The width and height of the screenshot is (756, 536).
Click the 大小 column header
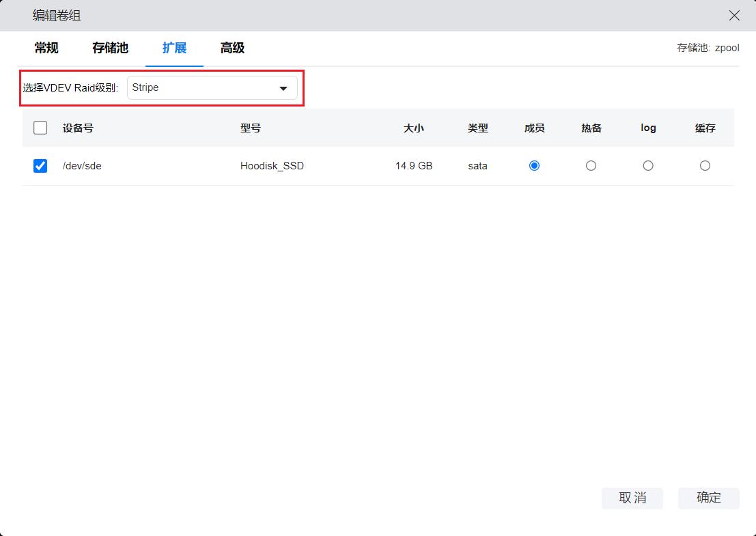pos(414,128)
